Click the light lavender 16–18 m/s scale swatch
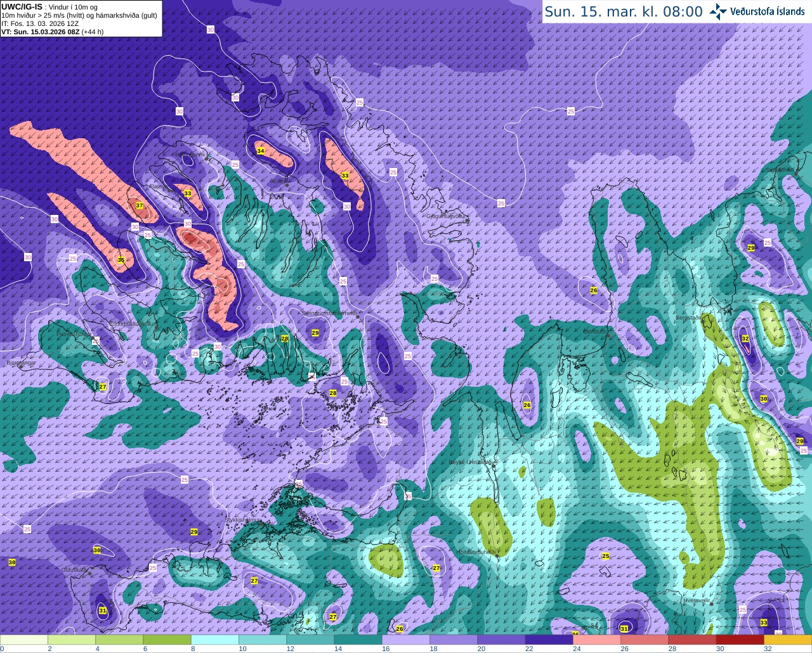 click(406, 640)
